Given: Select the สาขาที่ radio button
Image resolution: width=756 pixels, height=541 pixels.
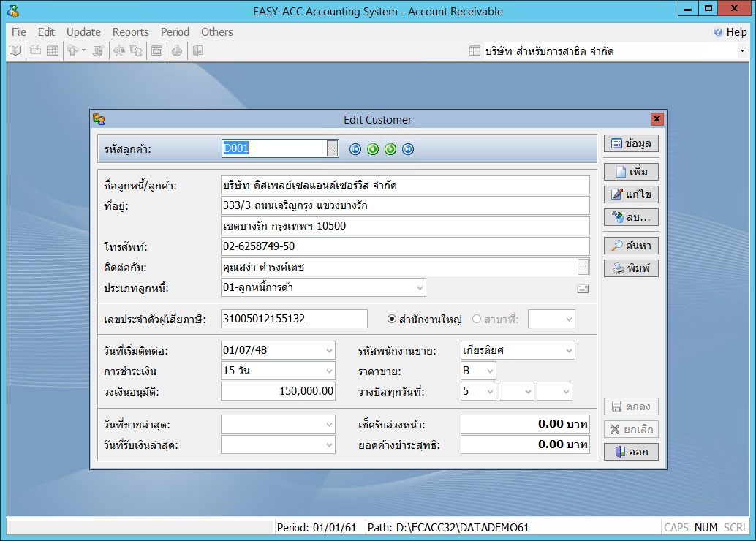Looking at the screenshot, I should click(477, 319).
